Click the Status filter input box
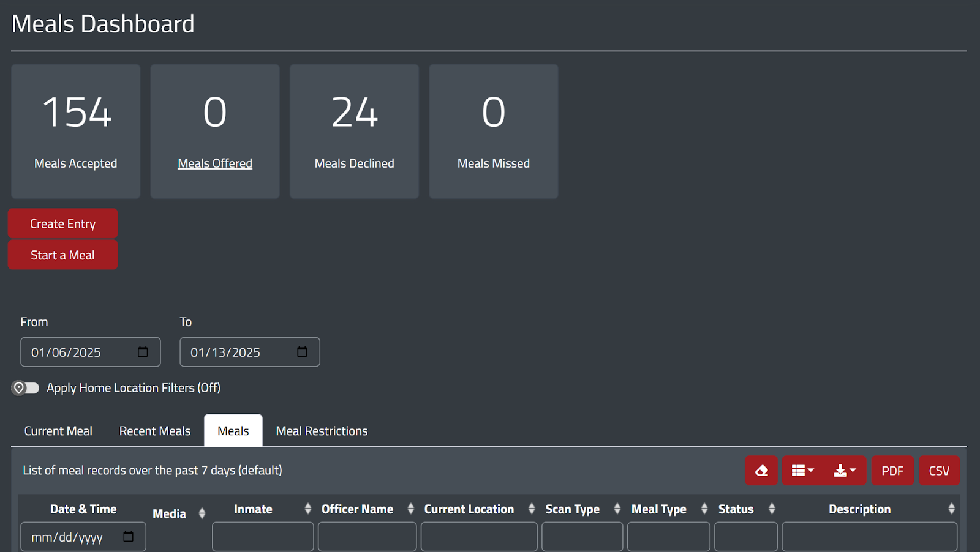This screenshot has height=552, width=980. (746, 537)
